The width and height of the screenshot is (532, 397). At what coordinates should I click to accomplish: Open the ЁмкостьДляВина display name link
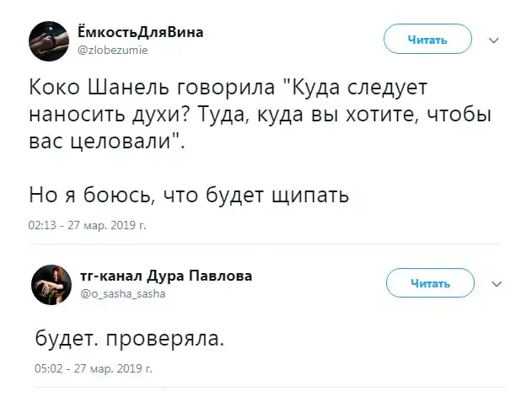click(x=140, y=32)
